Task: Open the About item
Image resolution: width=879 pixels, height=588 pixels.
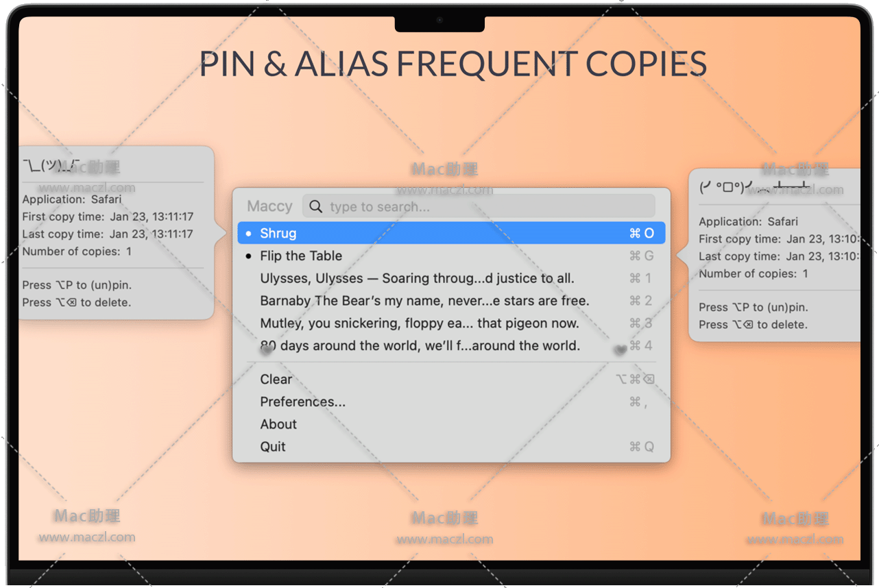Action: tap(451, 424)
